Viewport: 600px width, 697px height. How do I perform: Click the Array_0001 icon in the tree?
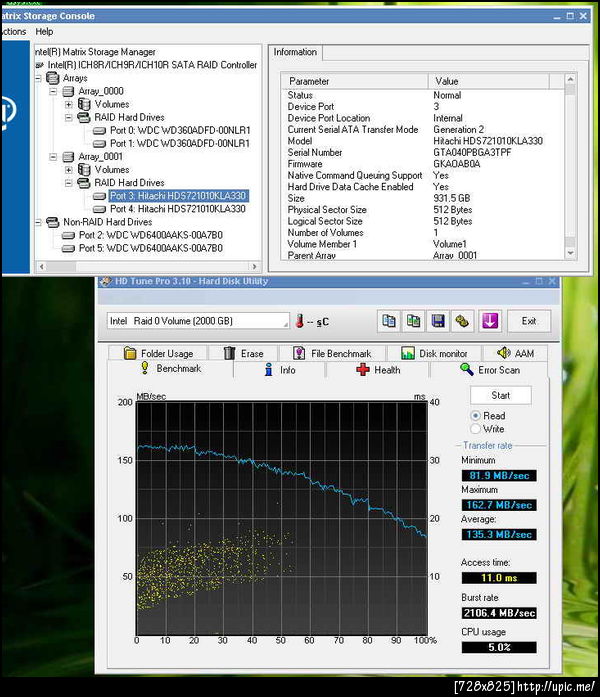(x=68, y=156)
